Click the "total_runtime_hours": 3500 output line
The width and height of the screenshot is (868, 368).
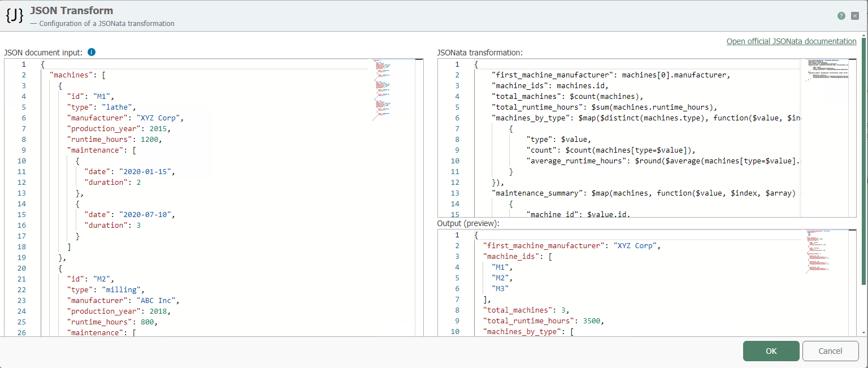(544, 321)
